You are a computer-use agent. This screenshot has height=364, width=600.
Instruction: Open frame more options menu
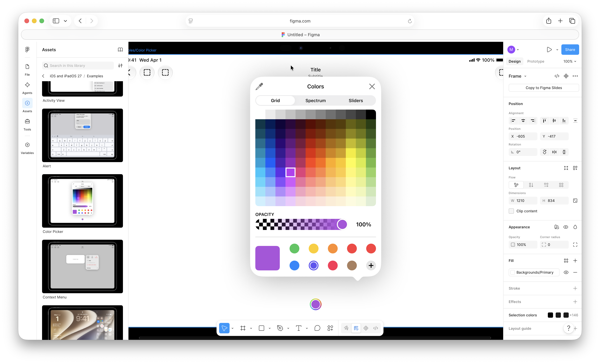tap(575, 76)
